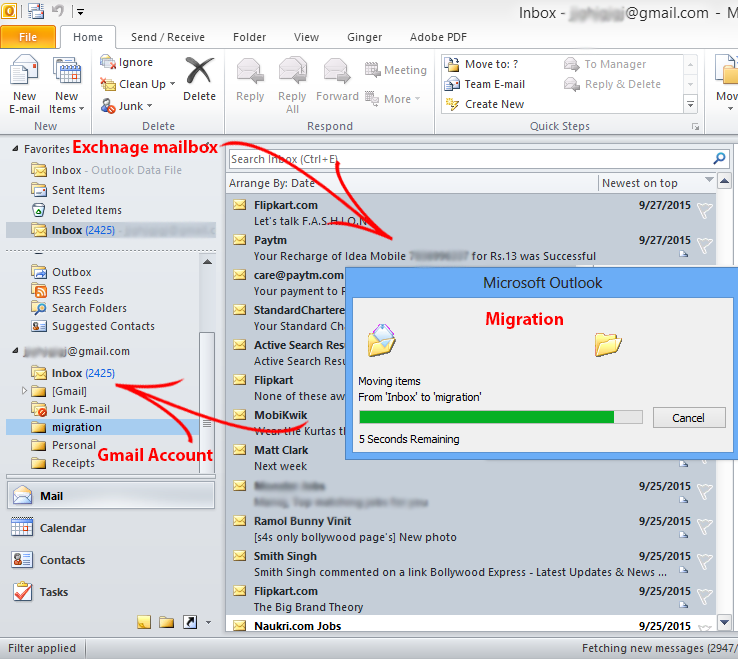Open Sent Items in Favorites
Viewport: 738px width, 660px height.
pos(68,190)
